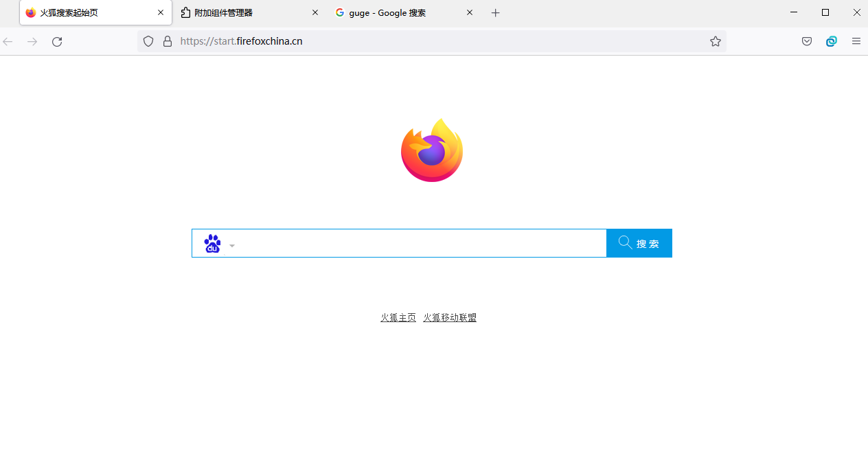The image size is (868, 465).
Task: Maximize the Firefox window
Action: [825, 12]
